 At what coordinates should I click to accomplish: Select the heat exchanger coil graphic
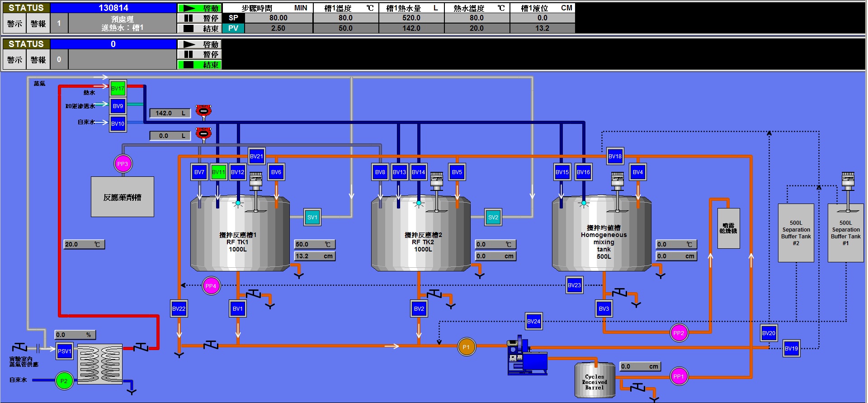100,364
